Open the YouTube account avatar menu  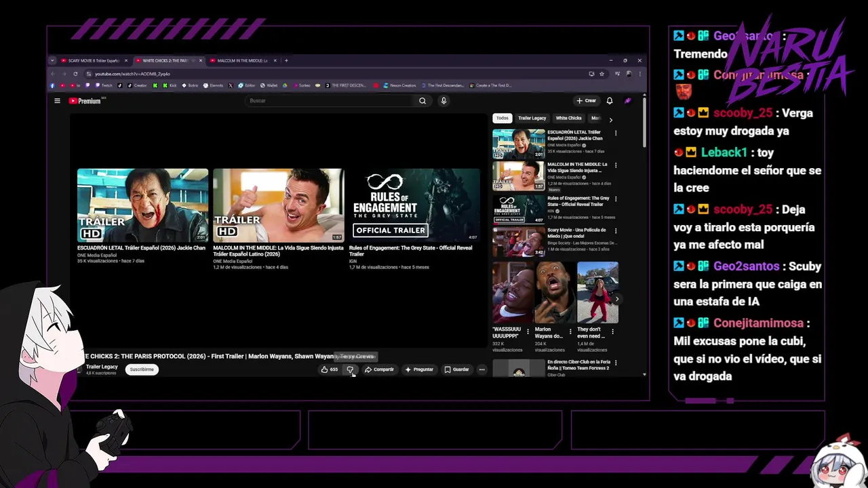pos(627,101)
